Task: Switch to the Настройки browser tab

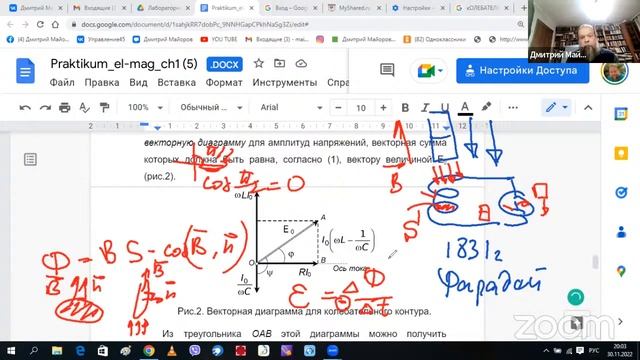Action: pos(418,8)
